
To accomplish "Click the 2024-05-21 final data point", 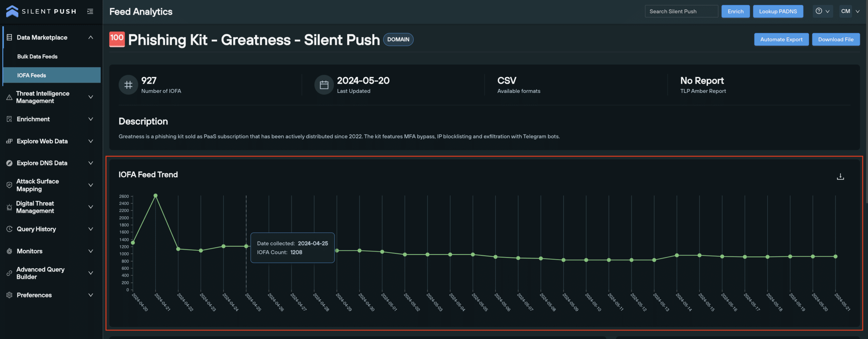I will pos(835,257).
